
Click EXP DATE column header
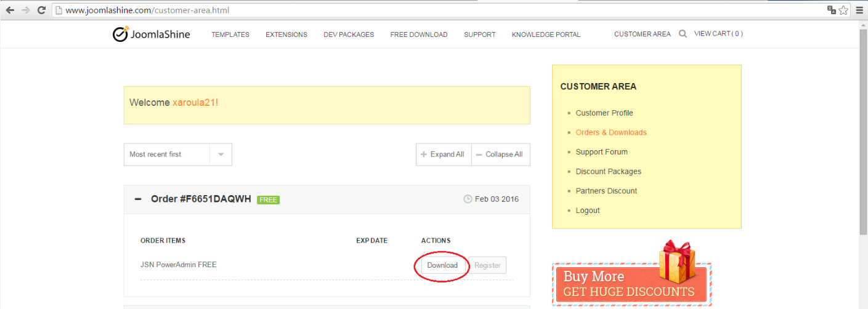point(372,241)
